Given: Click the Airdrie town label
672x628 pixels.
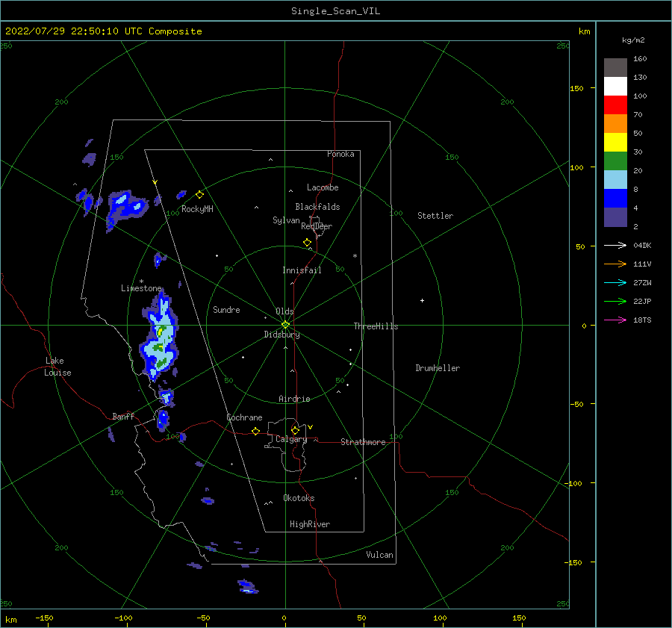Looking at the screenshot, I should coord(294,399).
